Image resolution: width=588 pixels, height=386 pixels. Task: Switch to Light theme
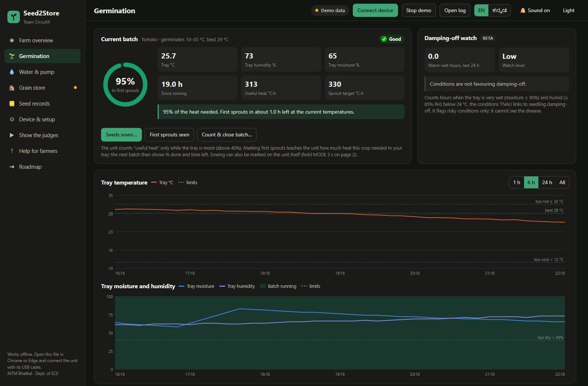point(569,10)
